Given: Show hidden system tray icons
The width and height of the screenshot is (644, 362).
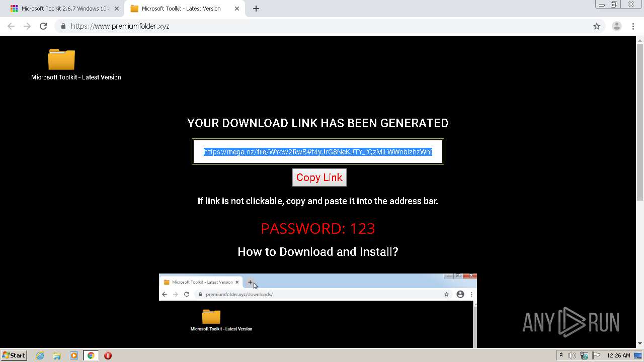Looking at the screenshot, I should [561, 355].
